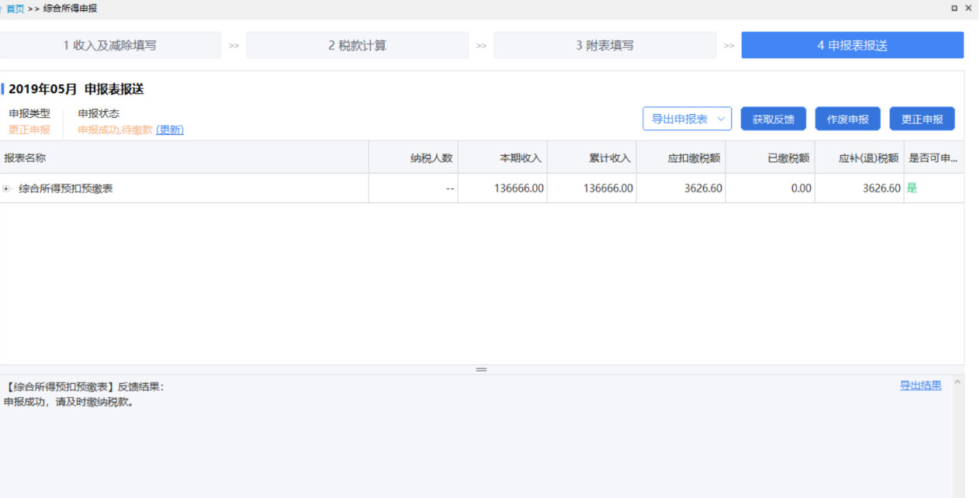Click the restore window icon at top right
The image size is (980, 498).
click(954, 9)
